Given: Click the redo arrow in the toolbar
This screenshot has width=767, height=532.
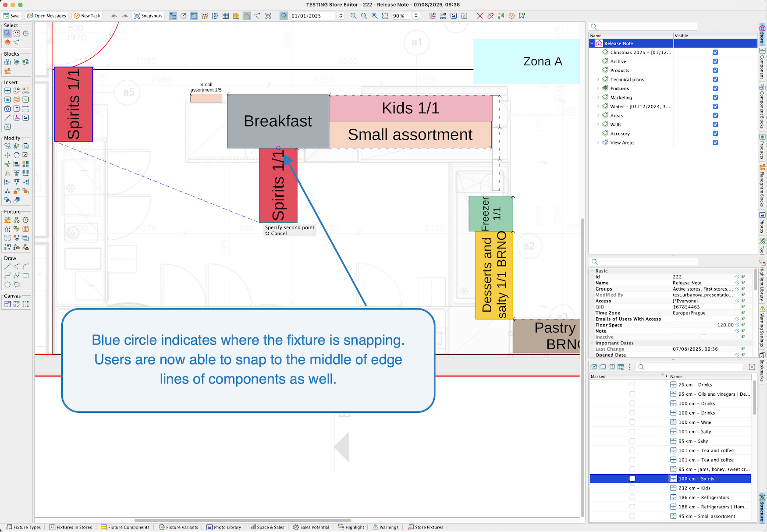Looking at the screenshot, I should pyautogui.click(x=125, y=16).
